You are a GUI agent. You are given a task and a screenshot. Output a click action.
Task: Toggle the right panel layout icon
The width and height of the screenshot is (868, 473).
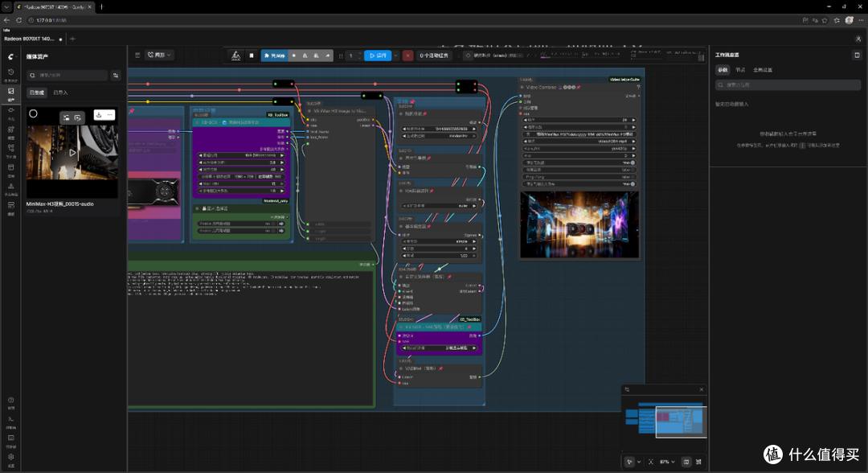[857, 55]
